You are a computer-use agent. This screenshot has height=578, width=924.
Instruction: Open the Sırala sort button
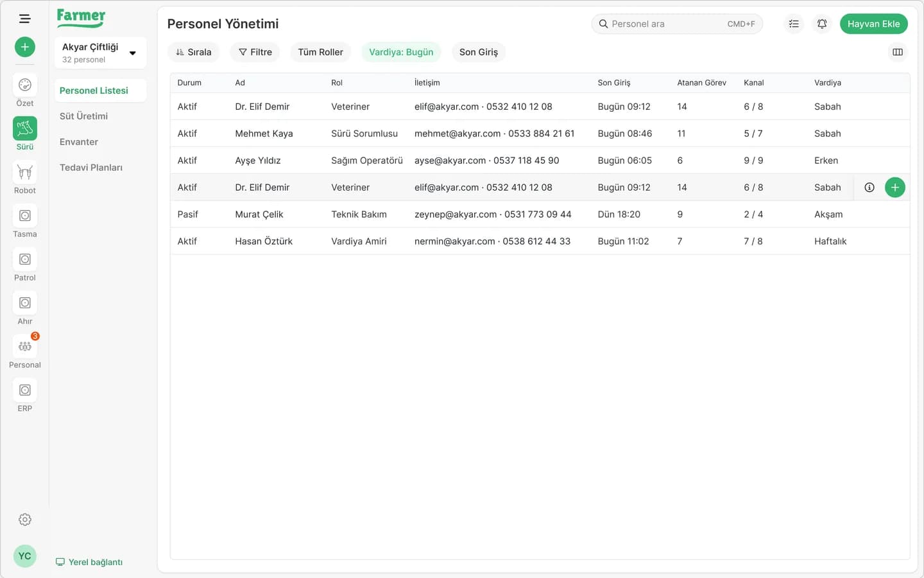pos(193,52)
